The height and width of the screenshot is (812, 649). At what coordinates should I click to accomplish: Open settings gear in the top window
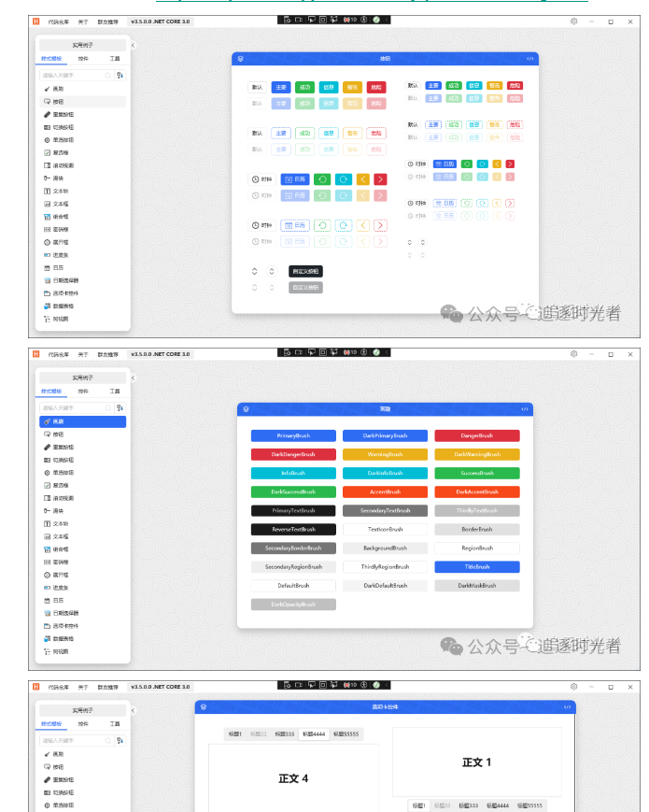573,21
